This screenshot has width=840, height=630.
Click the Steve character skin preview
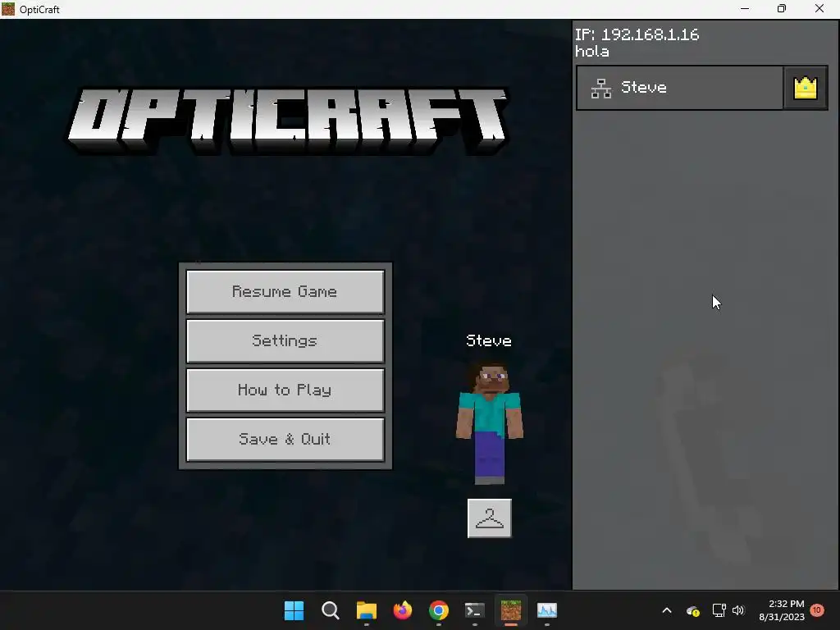point(489,423)
